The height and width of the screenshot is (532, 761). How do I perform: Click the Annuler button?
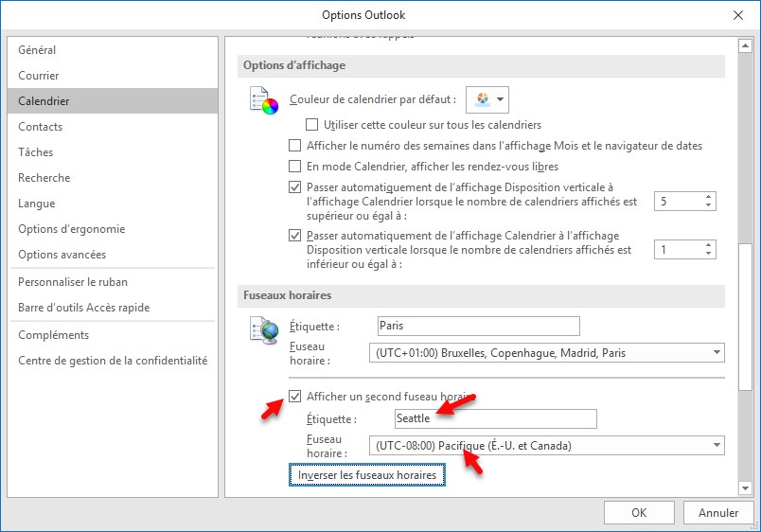tap(718, 512)
